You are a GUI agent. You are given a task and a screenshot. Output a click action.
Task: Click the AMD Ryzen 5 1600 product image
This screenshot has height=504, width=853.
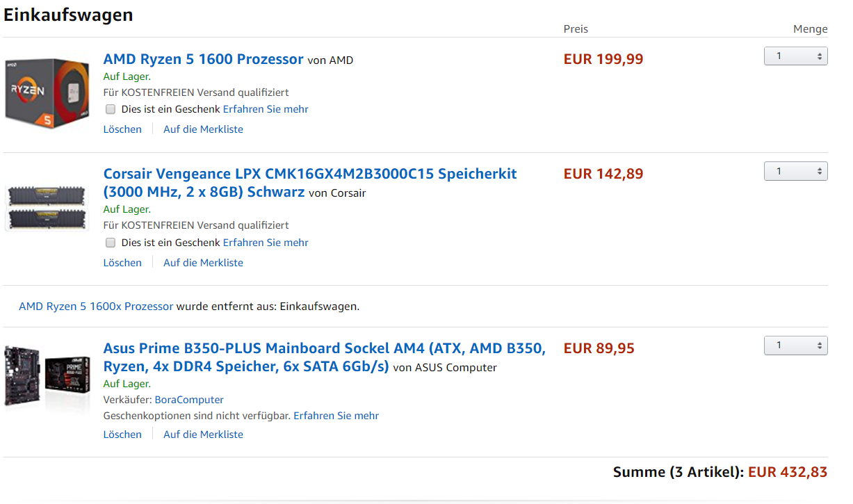pyautogui.click(x=47, y=90)
